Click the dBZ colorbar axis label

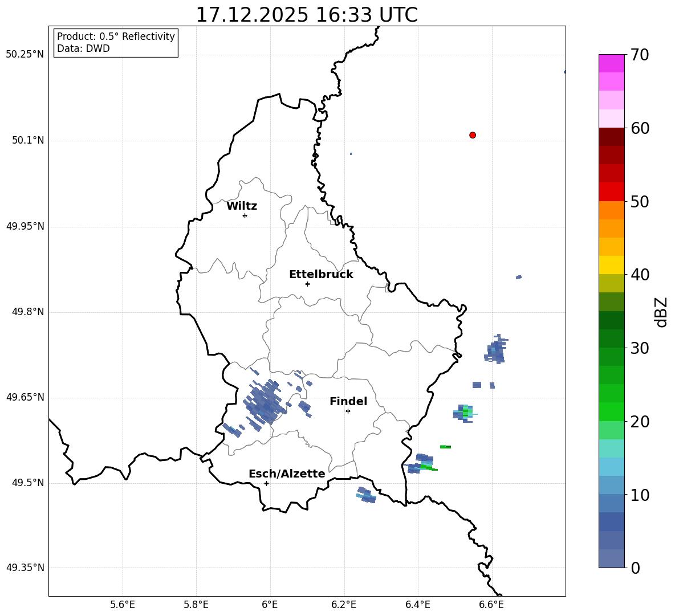point(661,312)
